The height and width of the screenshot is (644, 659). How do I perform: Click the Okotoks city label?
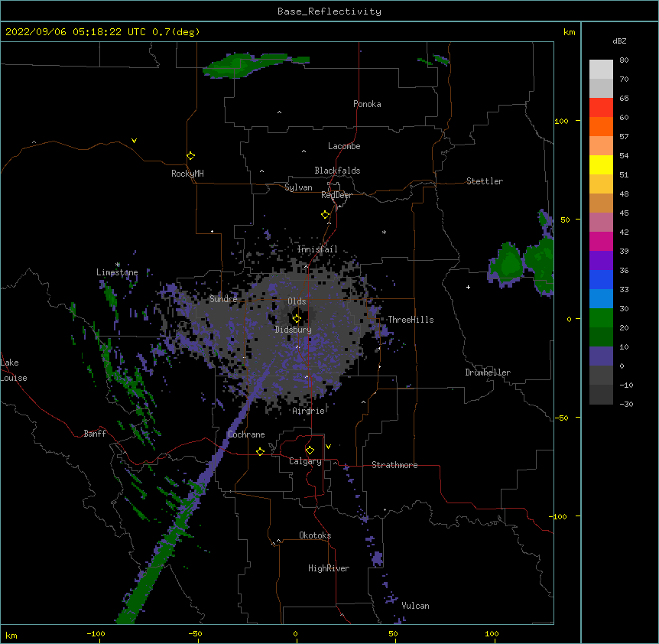(x=315, y=535)
